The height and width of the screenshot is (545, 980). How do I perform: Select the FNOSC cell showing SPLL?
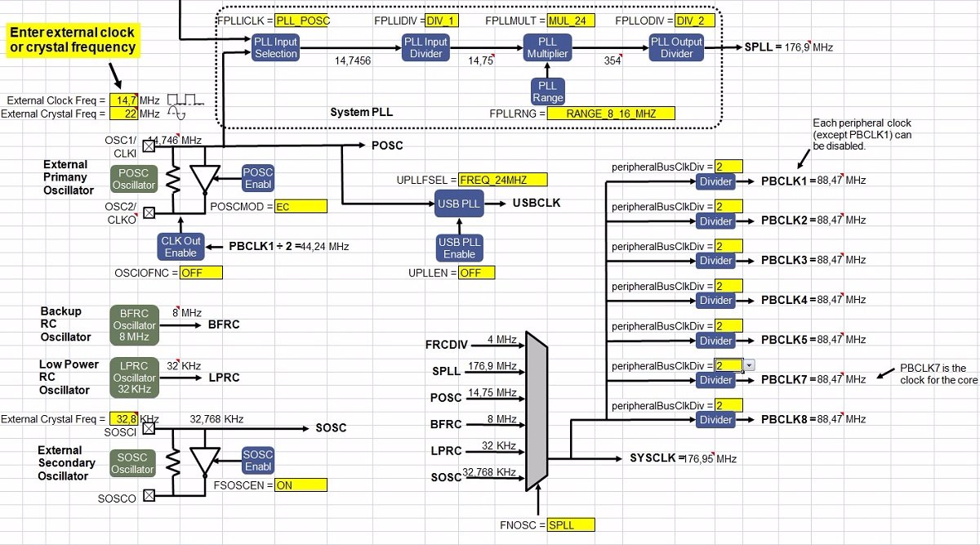571,525
